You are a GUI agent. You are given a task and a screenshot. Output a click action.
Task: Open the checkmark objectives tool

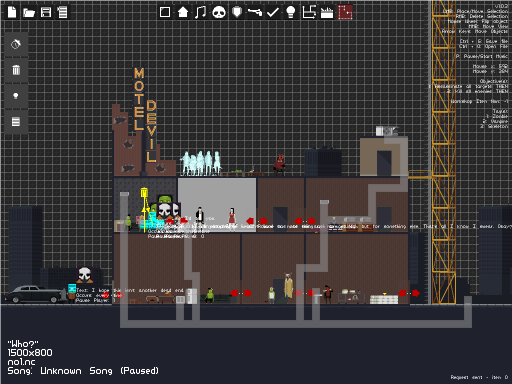coord(273,12)
